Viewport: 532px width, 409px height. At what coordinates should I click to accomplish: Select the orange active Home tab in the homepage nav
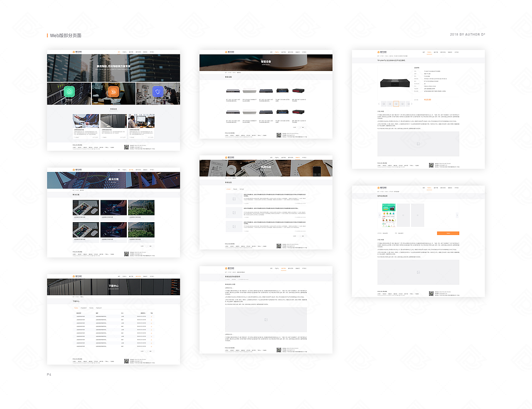pyautogui.click(x=119, y=52)
